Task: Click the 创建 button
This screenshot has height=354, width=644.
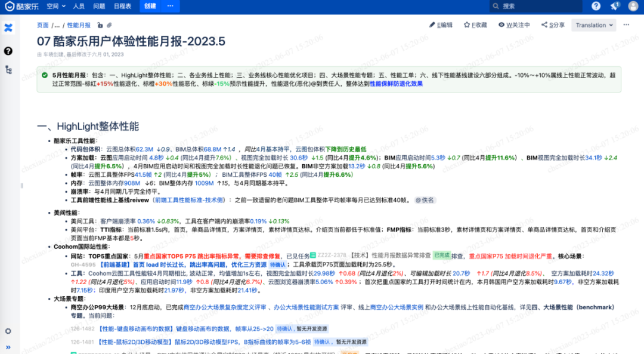Action: click(150, 6)
